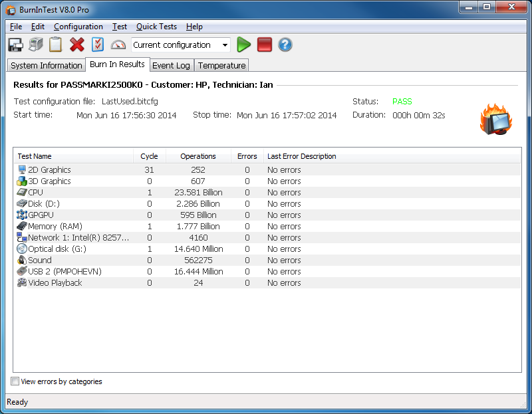Select the 3D Graphics test name
Viewport: 532px width, 414px height.
(x=49, y=181)
